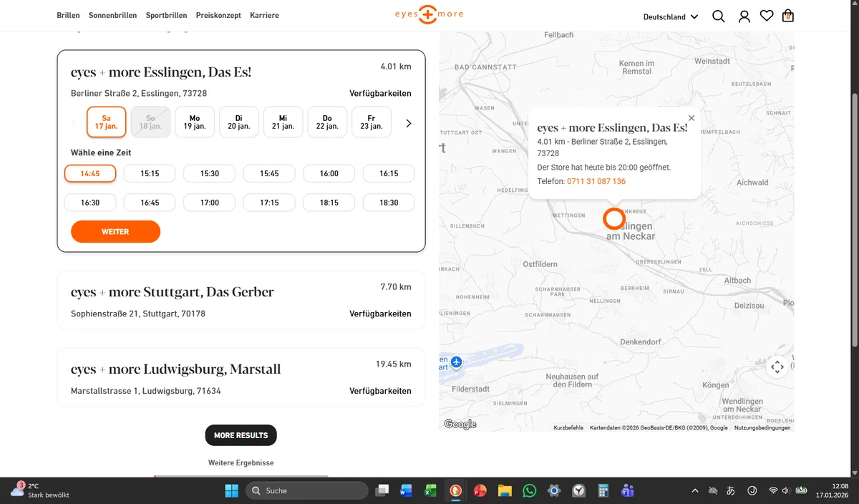Choose the 15:15 time slot
Screen dimensions: 859x504
[150, 173]
